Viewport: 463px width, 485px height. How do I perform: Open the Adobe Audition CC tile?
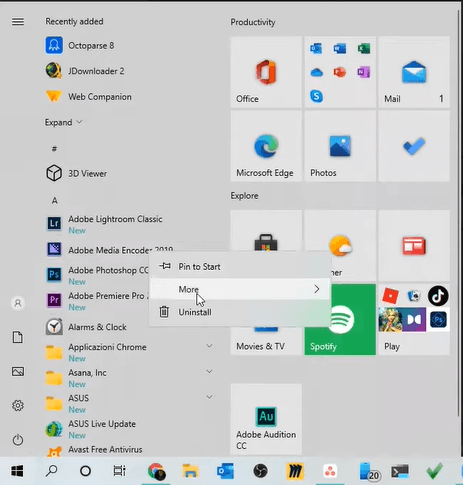pos(266,419)
